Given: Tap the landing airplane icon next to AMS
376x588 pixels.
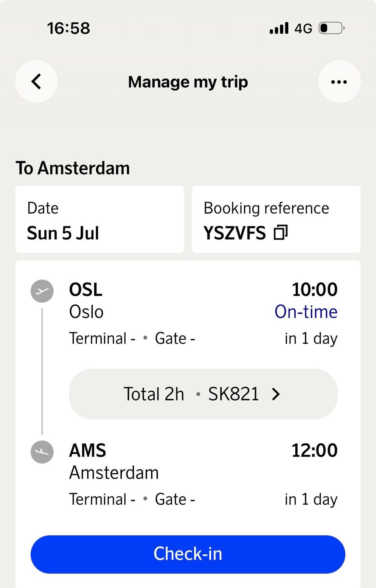Looking at the screenshot, I should (42, 452).
